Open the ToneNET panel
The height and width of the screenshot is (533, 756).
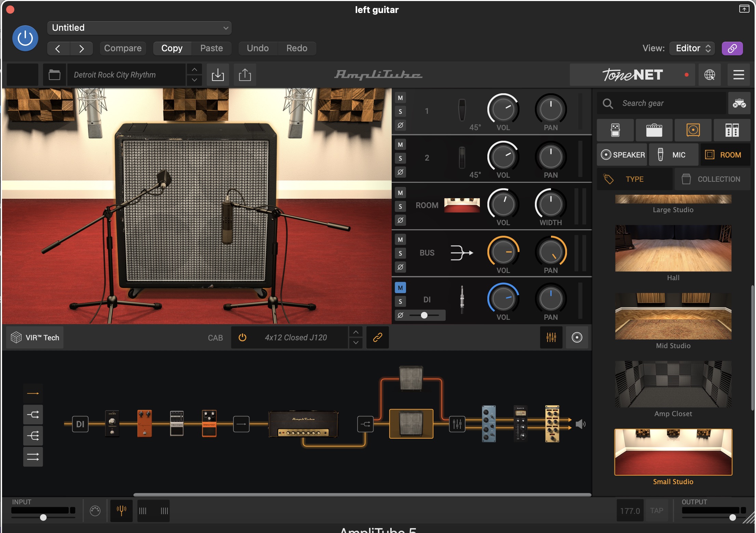point(632,74)
